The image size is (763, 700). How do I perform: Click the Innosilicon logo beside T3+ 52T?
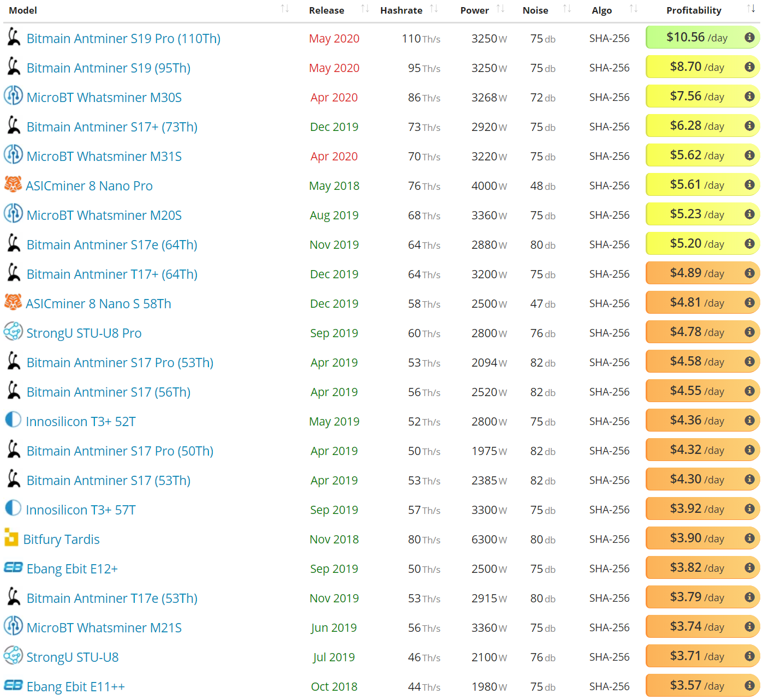tap(13, 420)
